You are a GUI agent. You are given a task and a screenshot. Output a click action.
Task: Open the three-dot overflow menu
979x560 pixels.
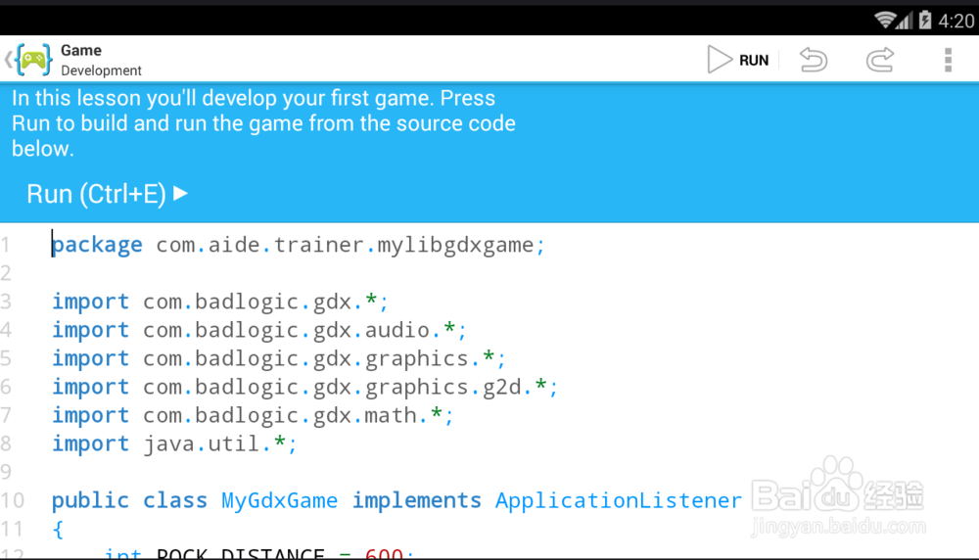(948, 60)
